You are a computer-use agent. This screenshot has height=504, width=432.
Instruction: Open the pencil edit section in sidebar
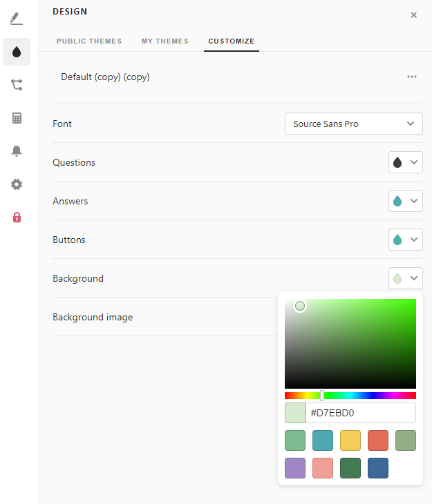17,19
